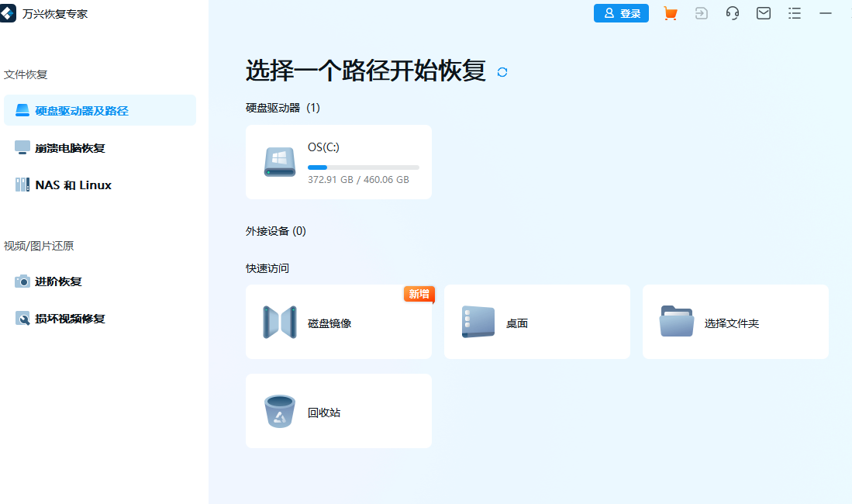The height and width of the screenshot is (504, 852).
Task: Refresh drive list with circular arrow icon
Action: (x=502, y=71)
